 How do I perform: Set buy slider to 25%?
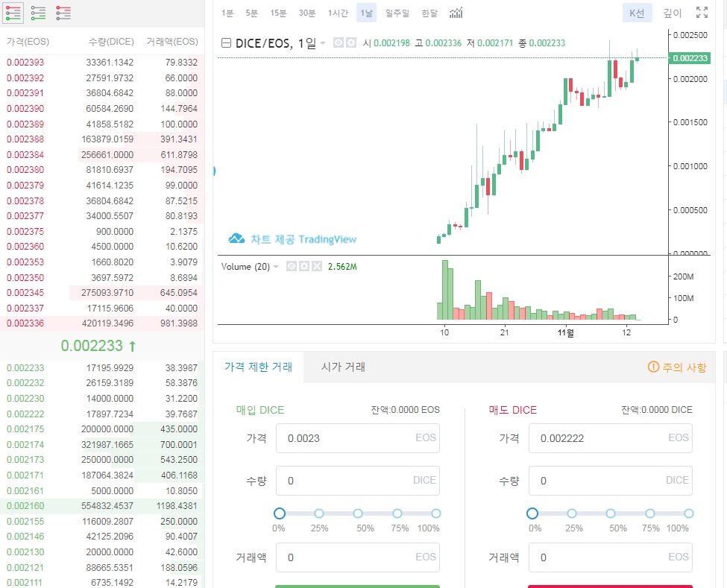[319, 513]
